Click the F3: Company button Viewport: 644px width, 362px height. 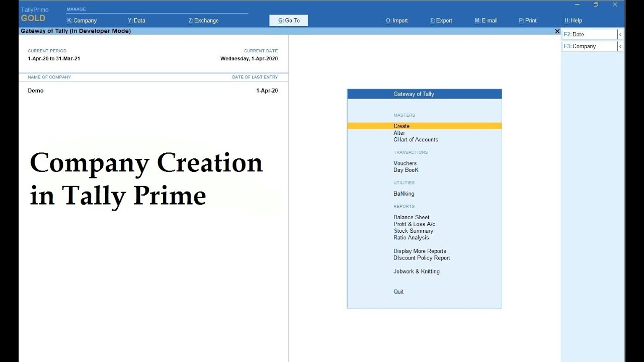(x=589, y=46)
